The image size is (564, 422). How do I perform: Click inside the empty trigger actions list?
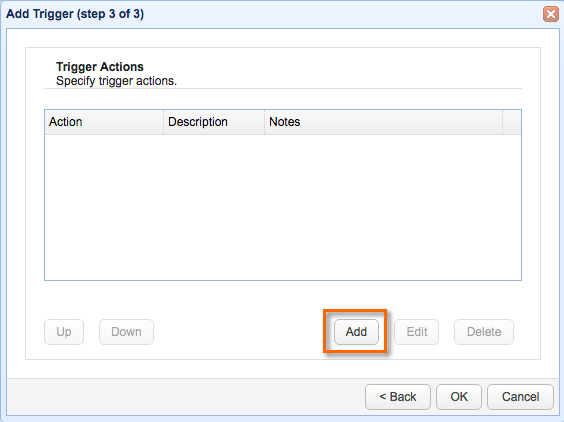283,207
